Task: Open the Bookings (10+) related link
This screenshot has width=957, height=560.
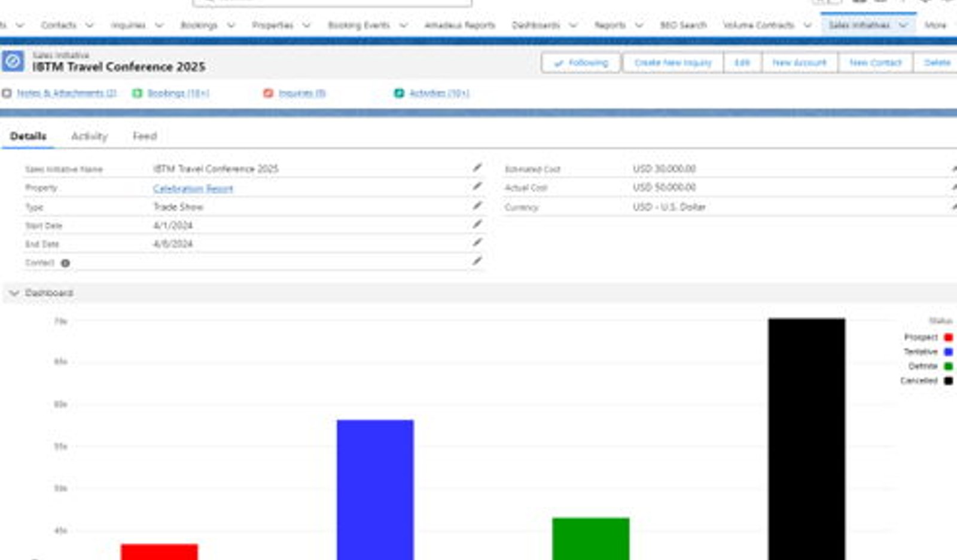Action: (178, 93)
